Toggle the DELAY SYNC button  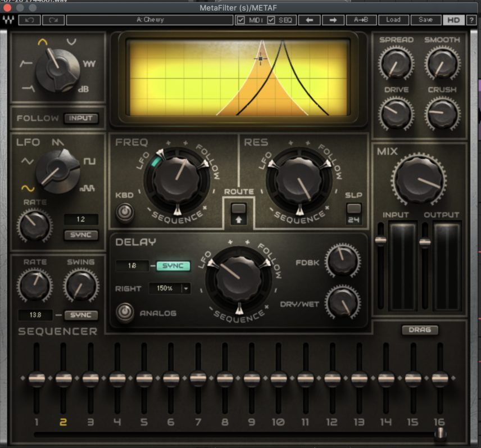point(173,266)
